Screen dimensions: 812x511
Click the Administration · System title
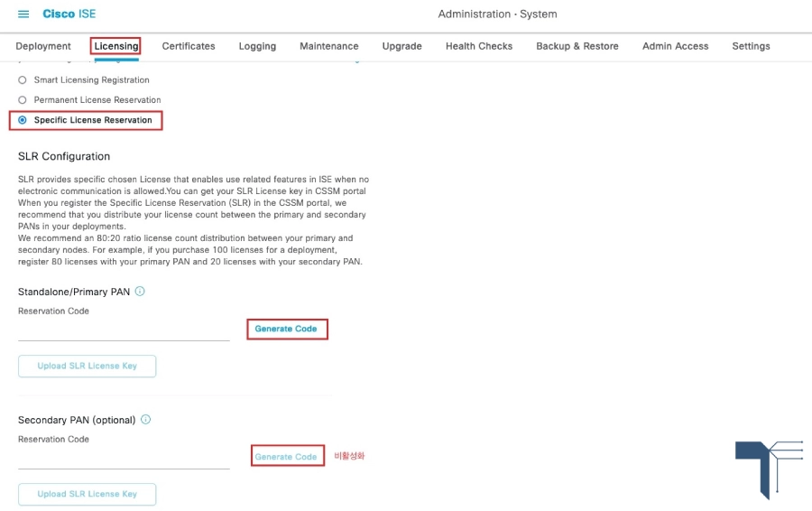(x=498, y=14)
